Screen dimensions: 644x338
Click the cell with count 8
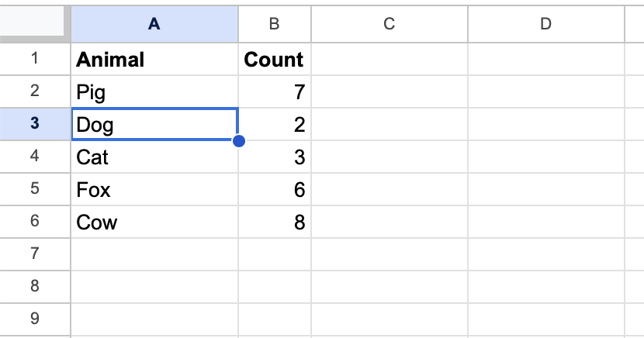tap(274, 222)
